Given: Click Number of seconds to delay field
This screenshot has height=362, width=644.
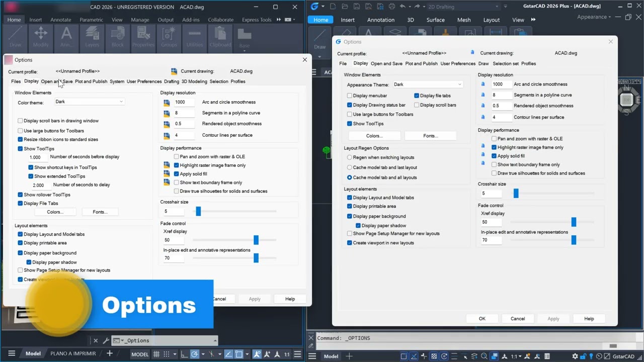Looking at the screenshot, I should [40, 185].
